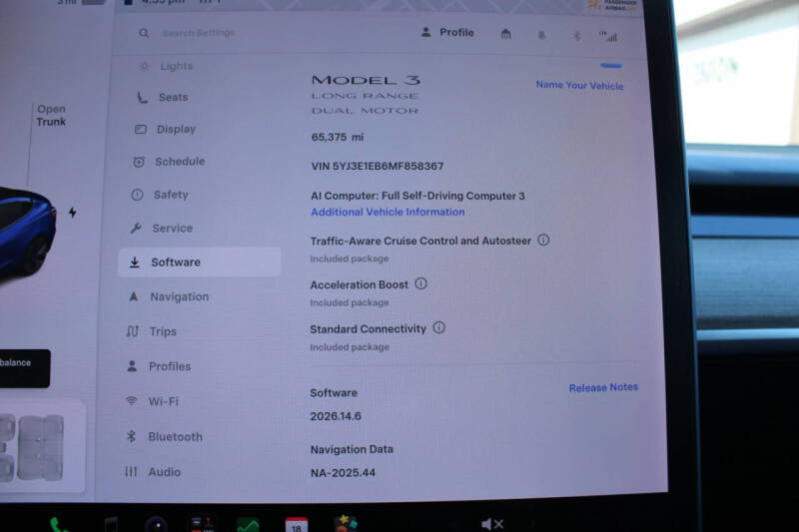Open the Audio settings menu
The image size is (799, 532).
(153, 472)
